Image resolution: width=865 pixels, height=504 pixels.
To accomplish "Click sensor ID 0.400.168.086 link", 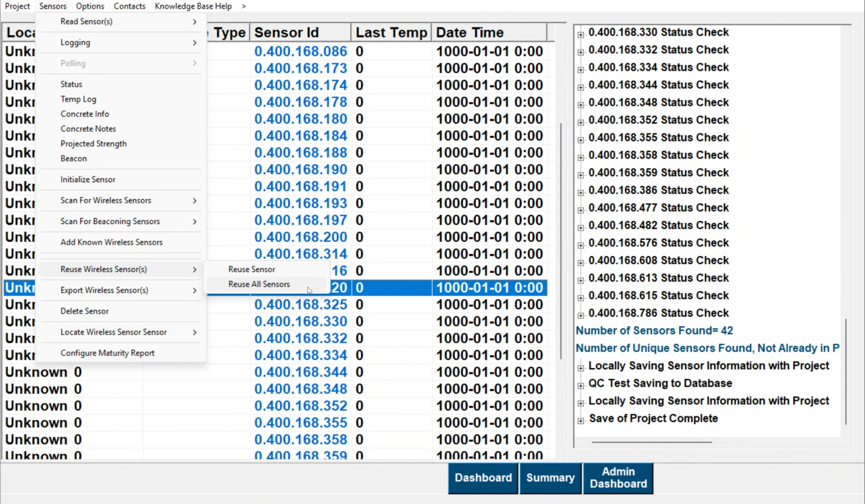I will (x=300, y=52).
